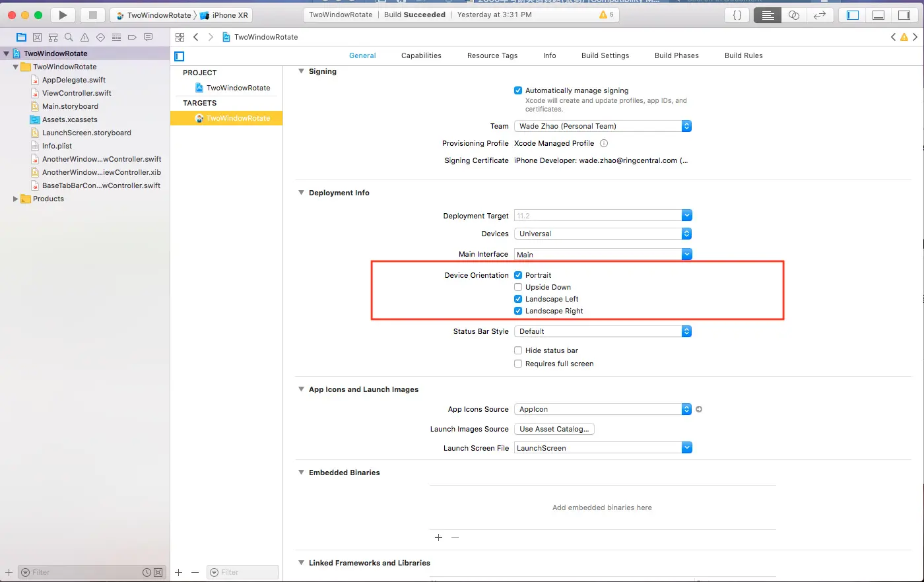Switch to the Build Rules tab
The width and height of the screenshot is (924, 582).
pos(743,55)
